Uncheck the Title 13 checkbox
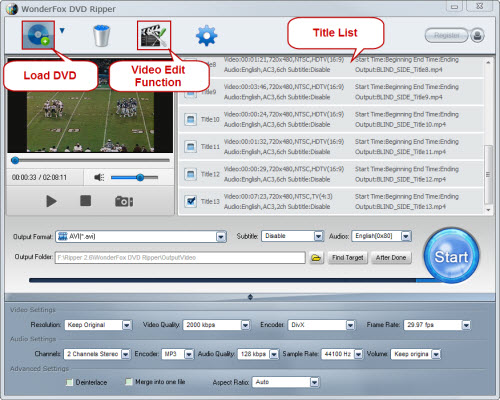The width and height of the screenshot is (500, 400). pos(190,201)
